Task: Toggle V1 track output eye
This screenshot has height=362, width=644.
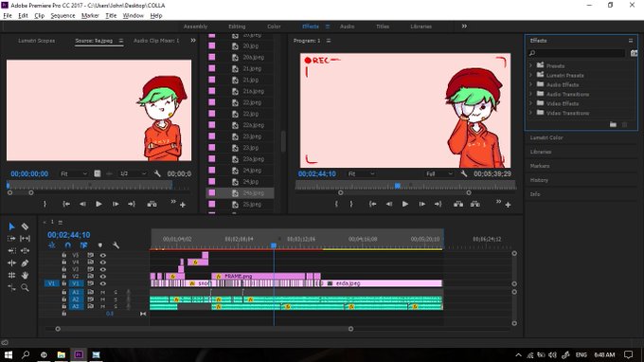Action: (102, 283)
